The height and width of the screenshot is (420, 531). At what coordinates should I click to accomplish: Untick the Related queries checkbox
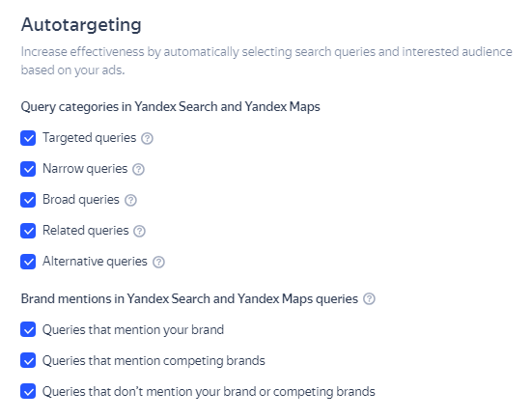tap(28, 231)
